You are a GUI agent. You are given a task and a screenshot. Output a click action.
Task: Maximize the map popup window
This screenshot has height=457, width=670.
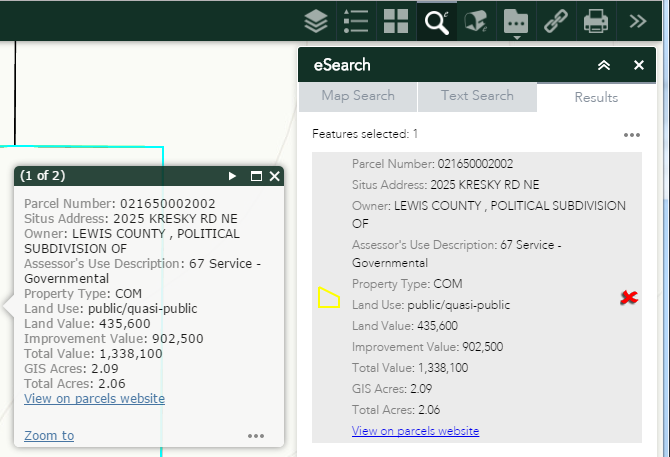[256, 176]
